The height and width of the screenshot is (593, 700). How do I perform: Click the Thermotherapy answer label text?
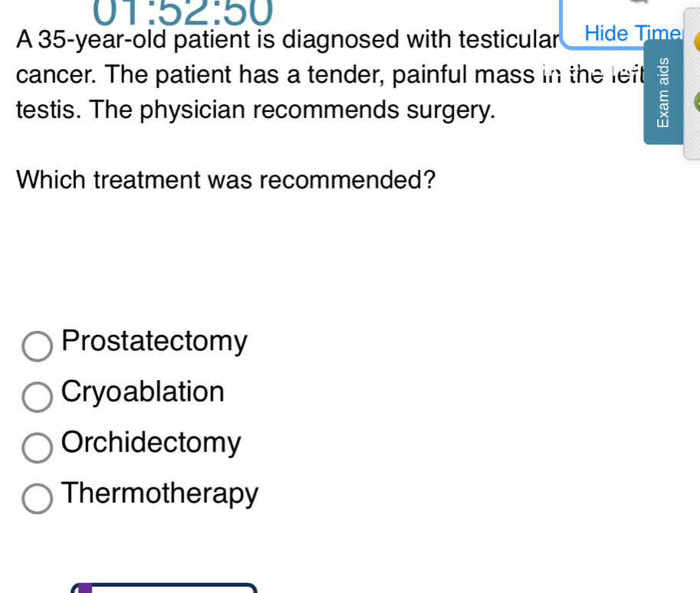tap(159, 493)
